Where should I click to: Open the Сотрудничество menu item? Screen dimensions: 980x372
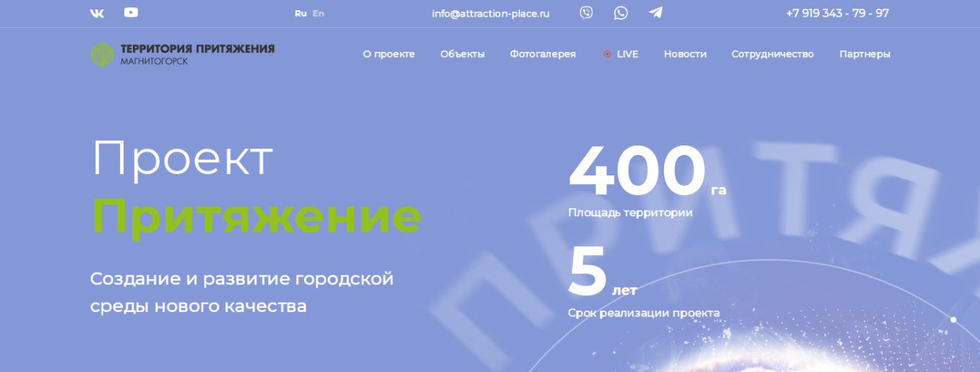772,54
